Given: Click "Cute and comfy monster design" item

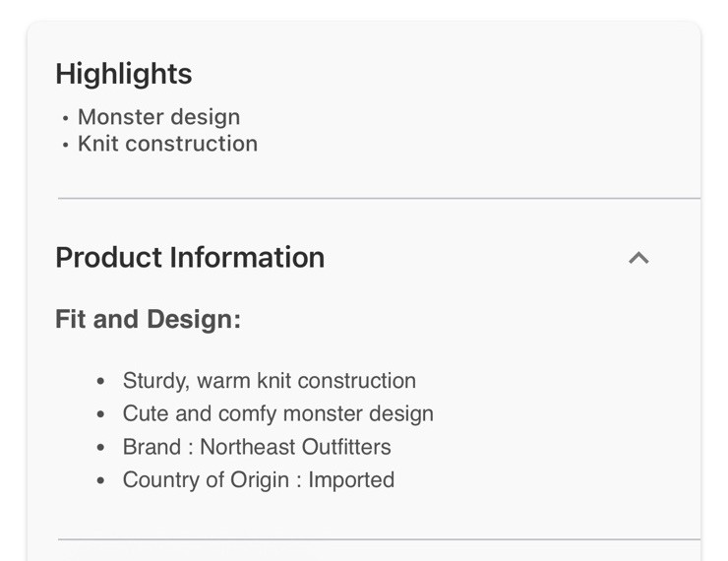Looking at the screenshot, I should pyautogui.click(x=277, y=413).
